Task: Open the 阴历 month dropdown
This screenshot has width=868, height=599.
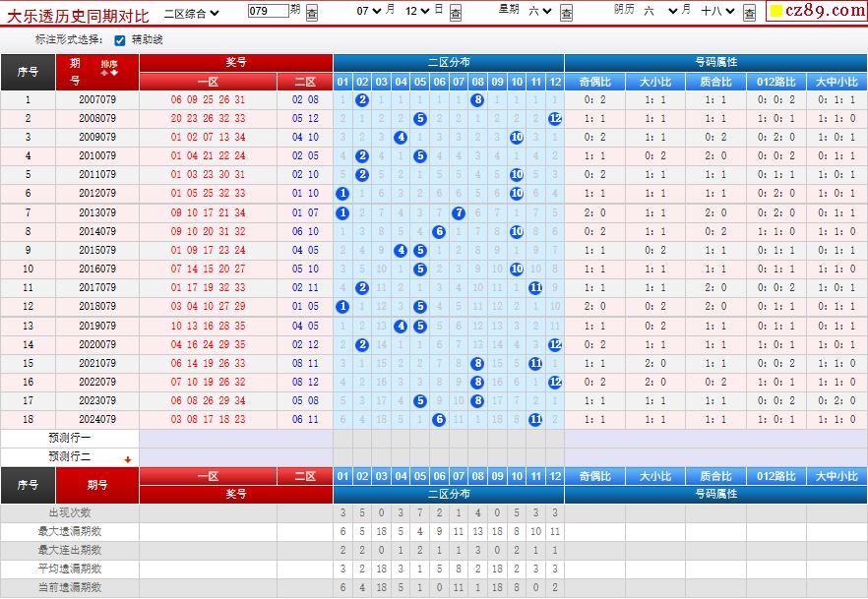Action: tap(661, 11)
